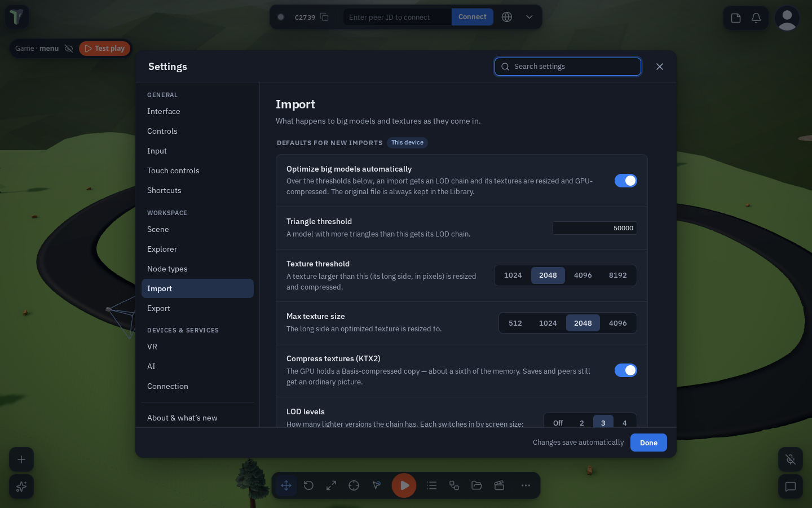The width and height of the screenshot is (812, 508).
Task: Set Texture threshold to 4096
Action: tap(583, 275)
